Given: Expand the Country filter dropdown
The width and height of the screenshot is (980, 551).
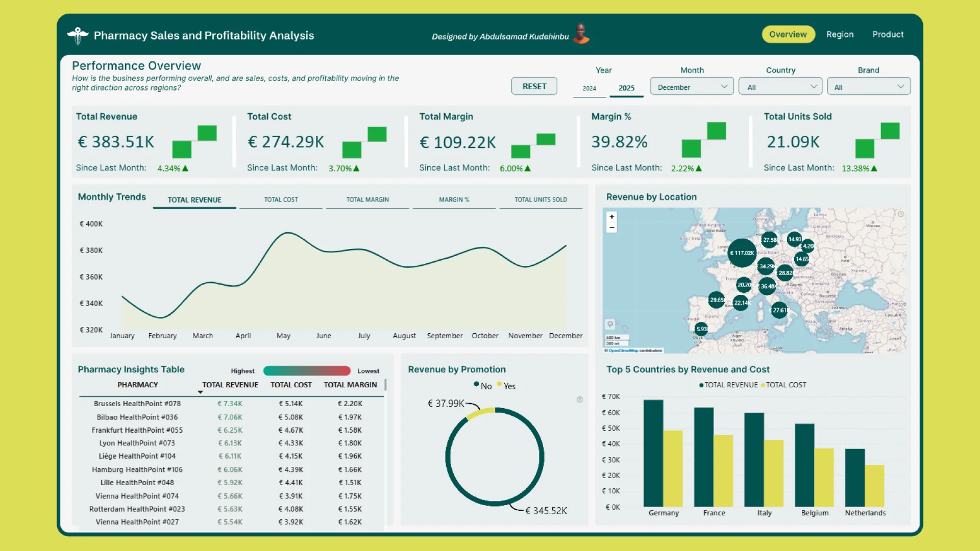Looking at the screenshot, I should tap(780, 87).
